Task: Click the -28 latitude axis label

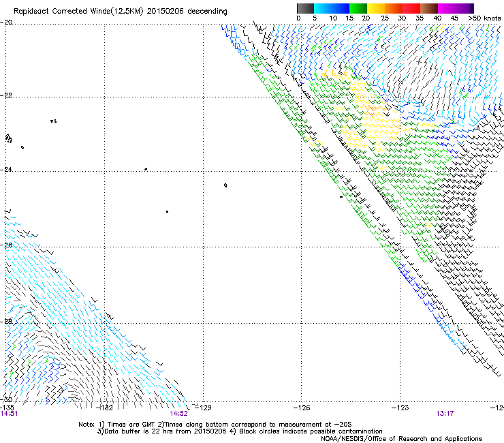Action: pos(6,322)
